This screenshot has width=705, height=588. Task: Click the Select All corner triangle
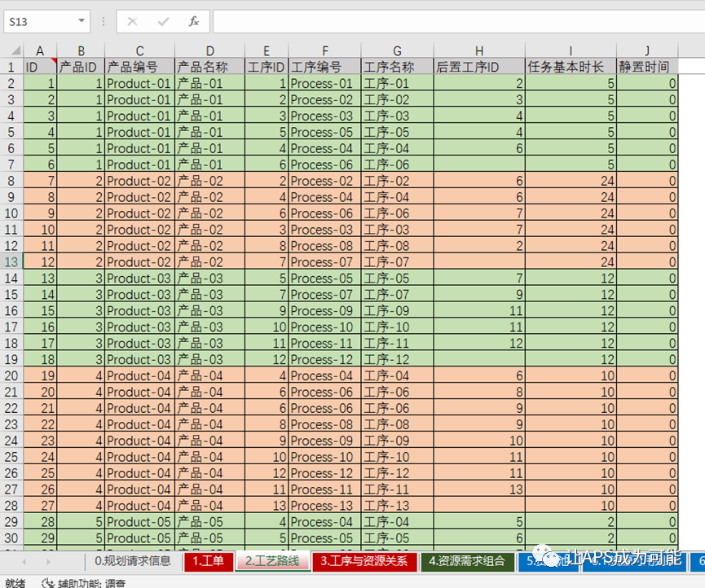(x=15, y=50)
